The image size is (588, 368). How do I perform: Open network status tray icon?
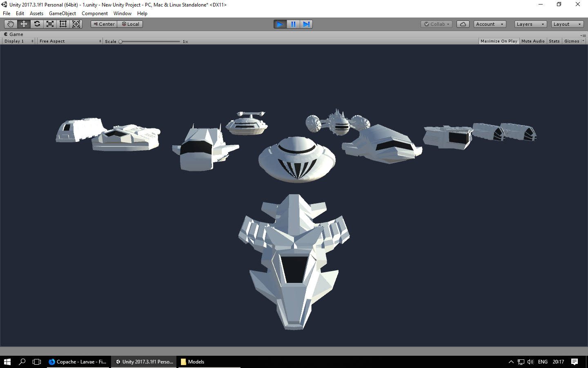point(521,362)
